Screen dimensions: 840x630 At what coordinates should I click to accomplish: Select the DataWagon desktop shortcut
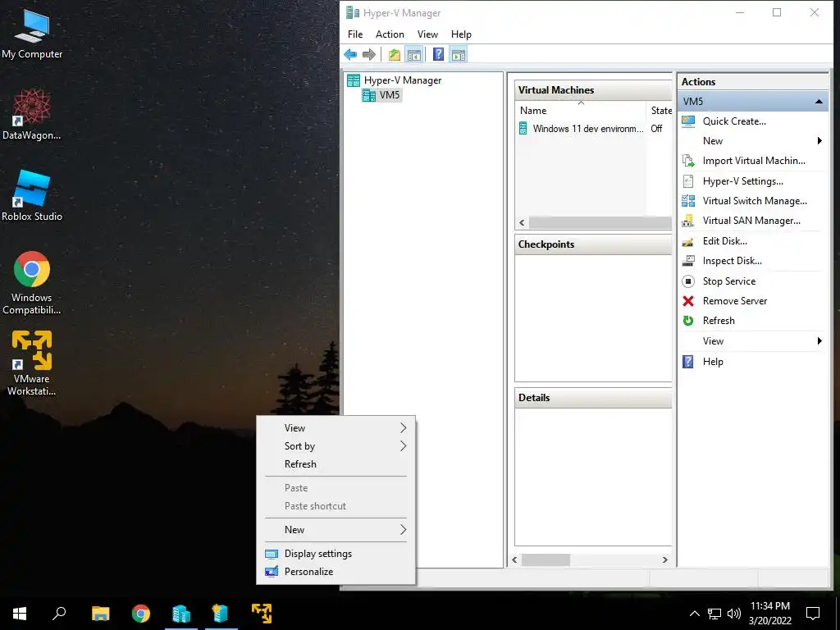pos(32,115)
